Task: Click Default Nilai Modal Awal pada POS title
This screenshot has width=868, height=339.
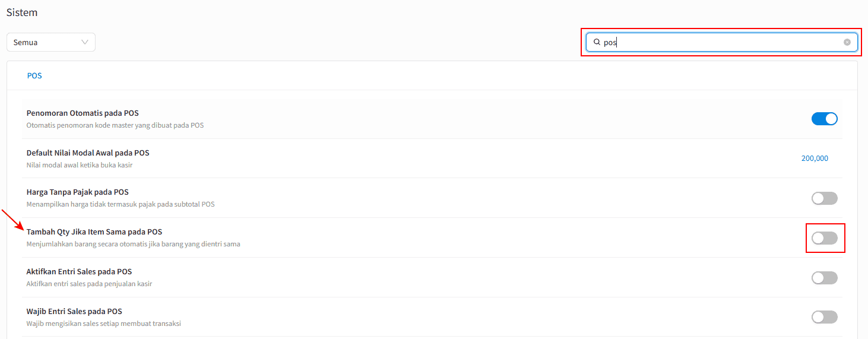Action: tap(88, 153)
